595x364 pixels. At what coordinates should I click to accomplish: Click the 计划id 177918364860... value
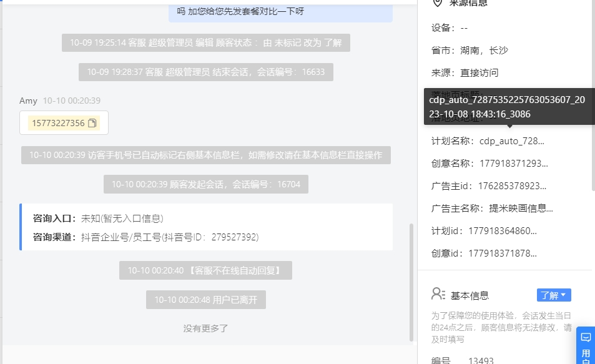[503, 231]
